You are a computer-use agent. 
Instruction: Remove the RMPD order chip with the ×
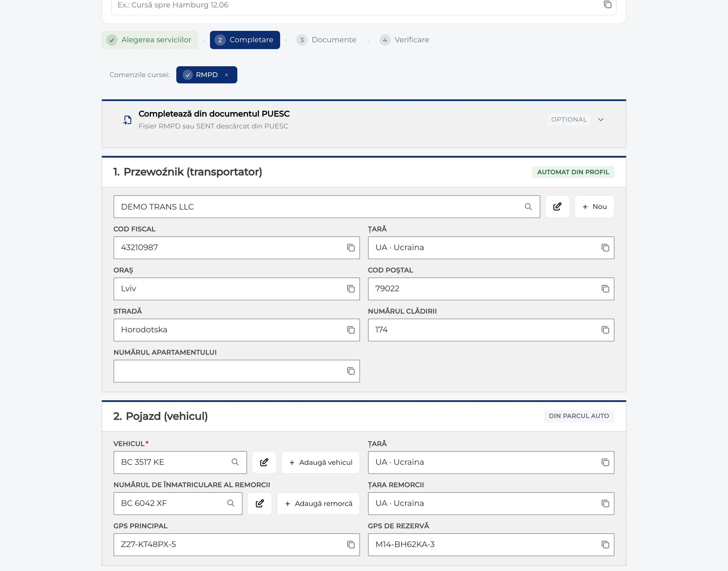227,75
